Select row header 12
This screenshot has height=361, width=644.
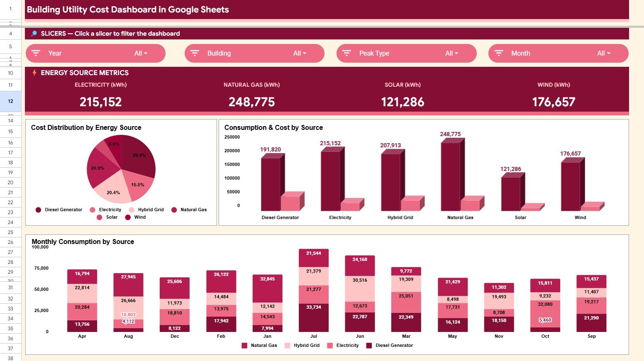(x=10, y=101)
